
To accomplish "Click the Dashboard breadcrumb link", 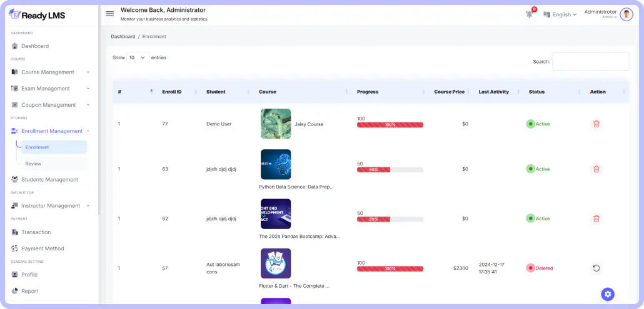I will (123, 36).
